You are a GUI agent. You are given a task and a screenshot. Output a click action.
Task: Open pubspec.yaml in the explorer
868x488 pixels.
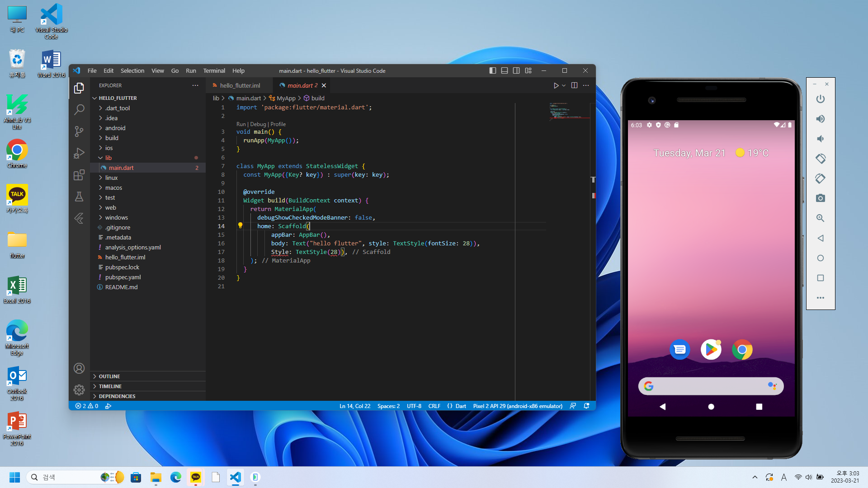148,277
